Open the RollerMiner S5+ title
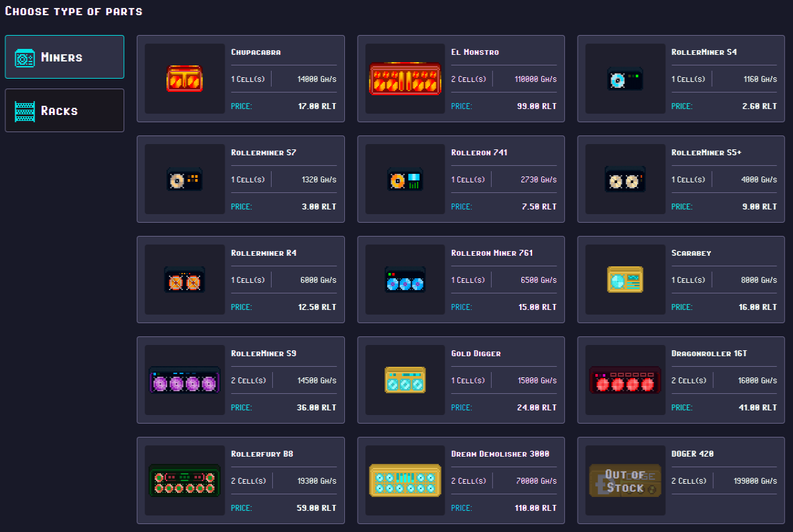The image size is (793, 532). 706,153
